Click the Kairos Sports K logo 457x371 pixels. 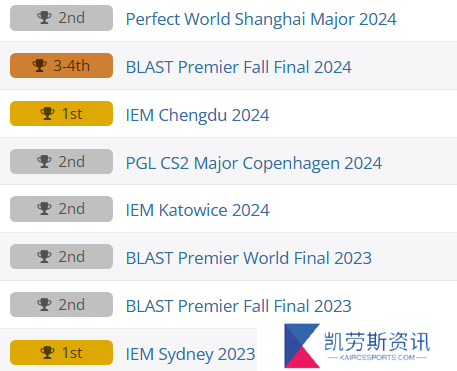[302, 346]
